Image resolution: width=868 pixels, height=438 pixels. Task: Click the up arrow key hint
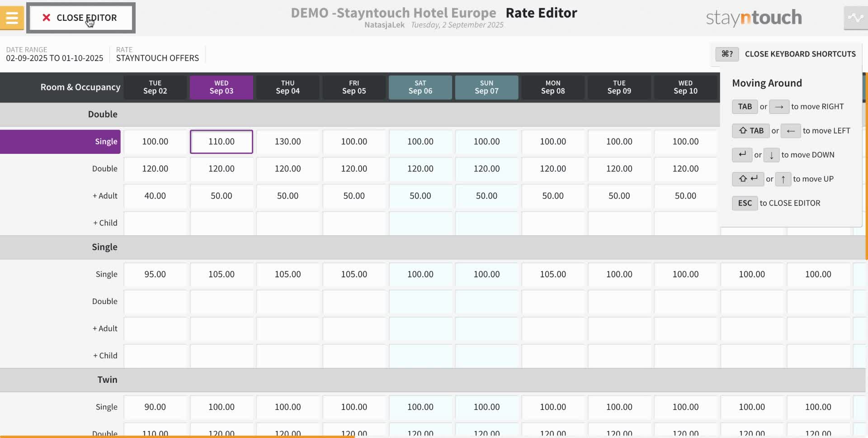[x=783, y=179]
